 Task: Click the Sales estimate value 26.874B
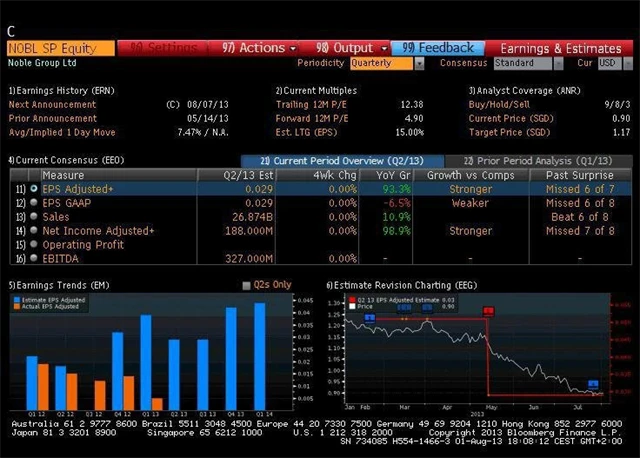[252, 217]
